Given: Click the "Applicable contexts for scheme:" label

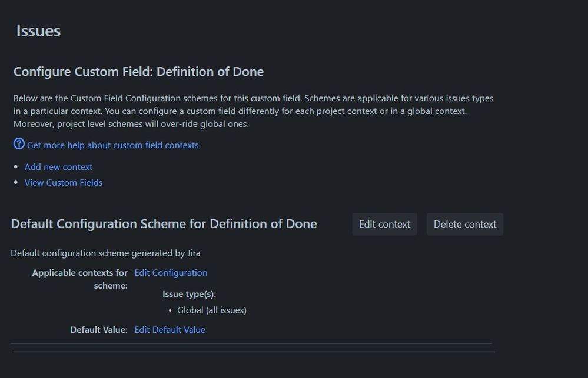Looking at the screenshot, I should (80, 279).
